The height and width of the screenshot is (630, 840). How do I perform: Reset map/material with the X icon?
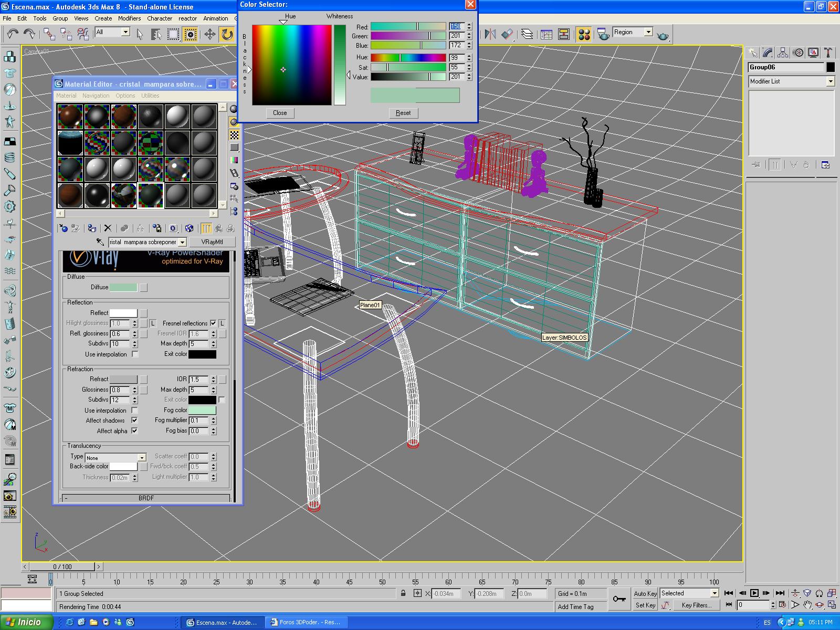pyautogui.click(x=108, y=228)
